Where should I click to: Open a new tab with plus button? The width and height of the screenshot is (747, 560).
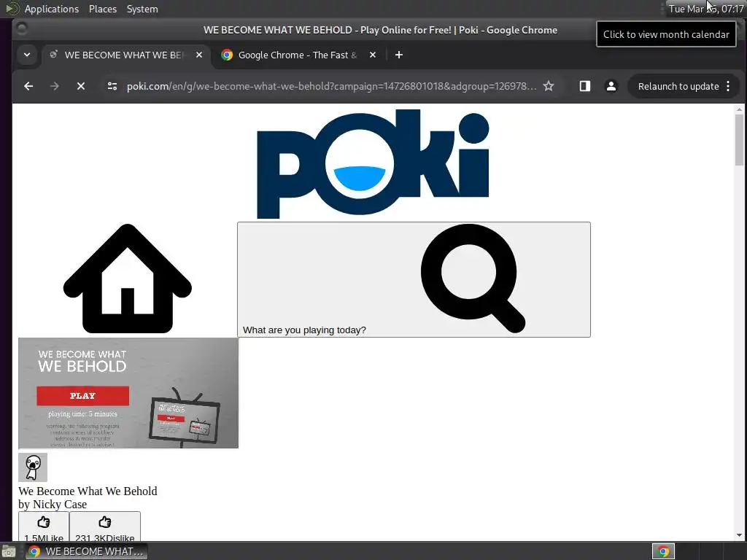pyautogui.click(x=399, y=55)
